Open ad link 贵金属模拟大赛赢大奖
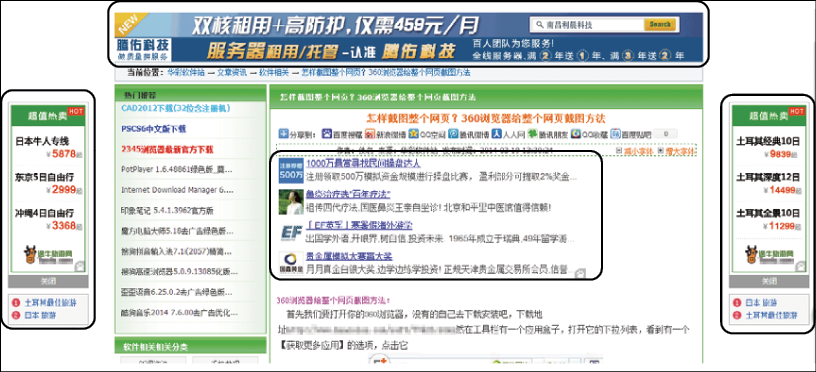This screenshot has height=372, width=816. click(349, 256)
